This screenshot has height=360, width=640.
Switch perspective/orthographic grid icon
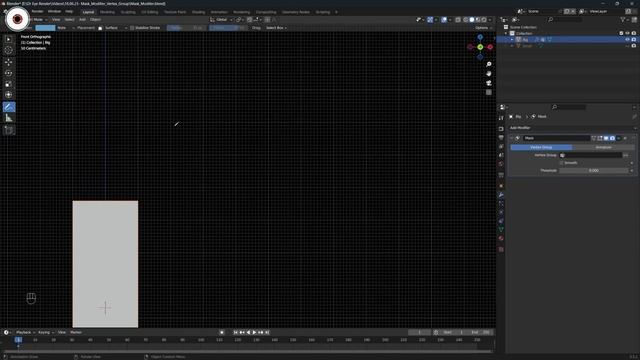tap(489, 92)
